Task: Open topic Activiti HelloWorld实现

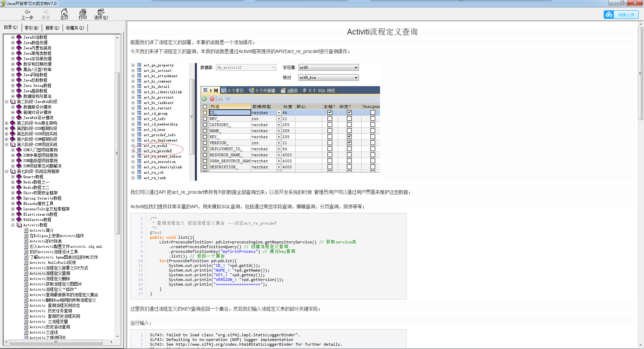Action: pos(53,263)
